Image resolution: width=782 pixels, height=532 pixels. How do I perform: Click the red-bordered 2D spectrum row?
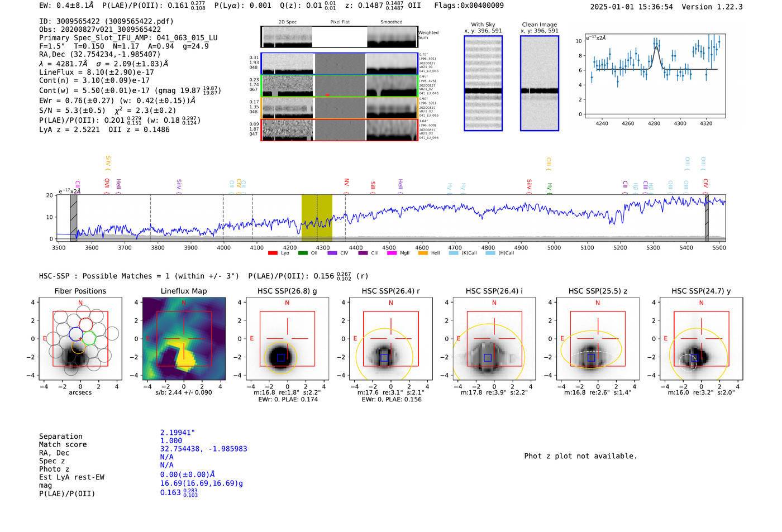(340, 130)
